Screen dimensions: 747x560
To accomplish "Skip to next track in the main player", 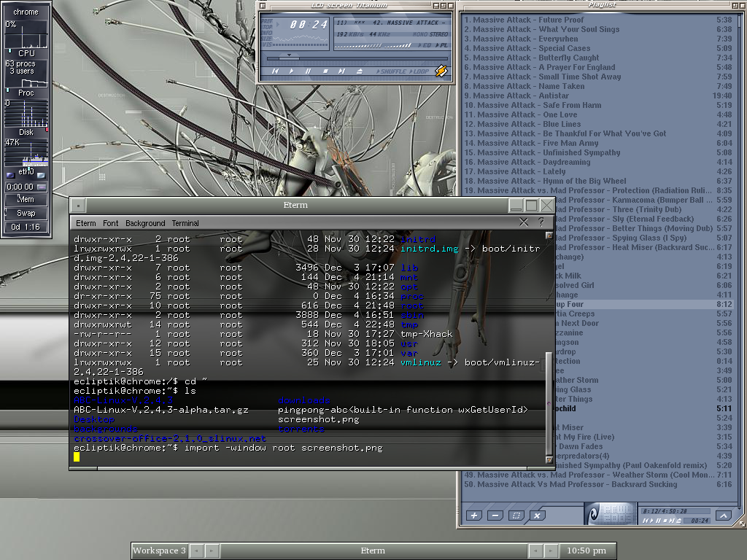I will pyautogui.click(x=341, y=71).
